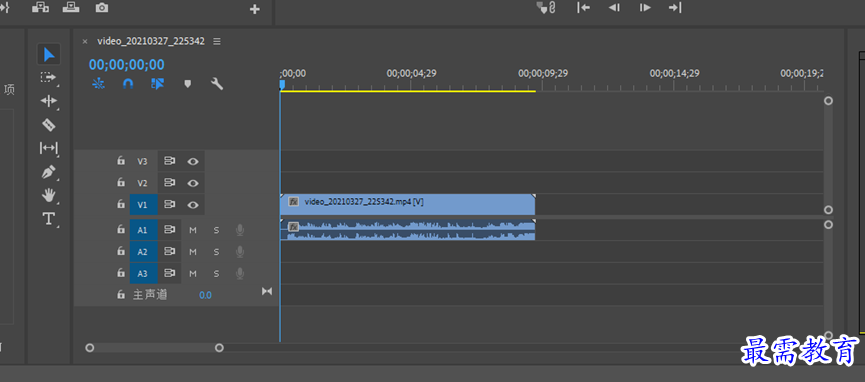Toggle sync lock on V3
Viewport: 865px width, 382px height.
click(169, 161)
